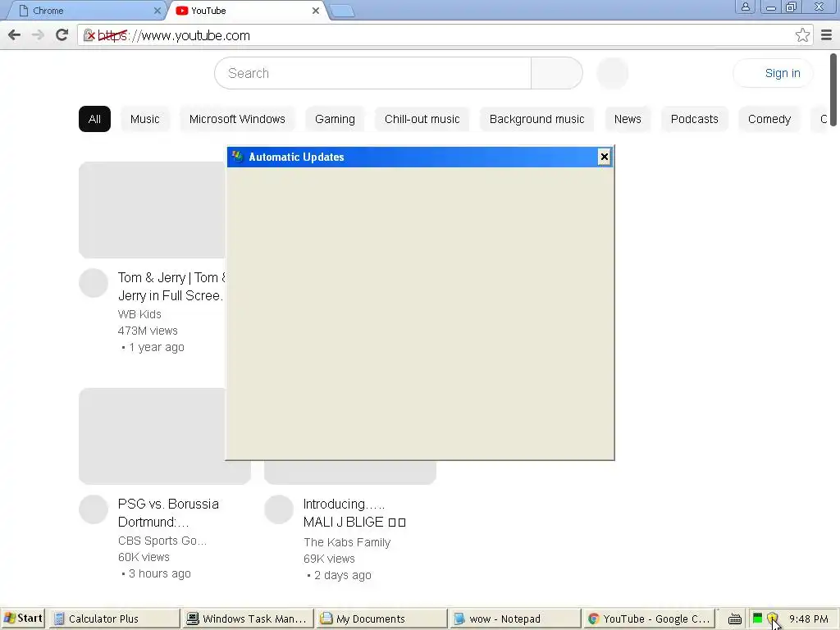The height and width of the screenshot is (630, 840).
Task: Go back using the browser back arrow
Action: coord(15,35)
